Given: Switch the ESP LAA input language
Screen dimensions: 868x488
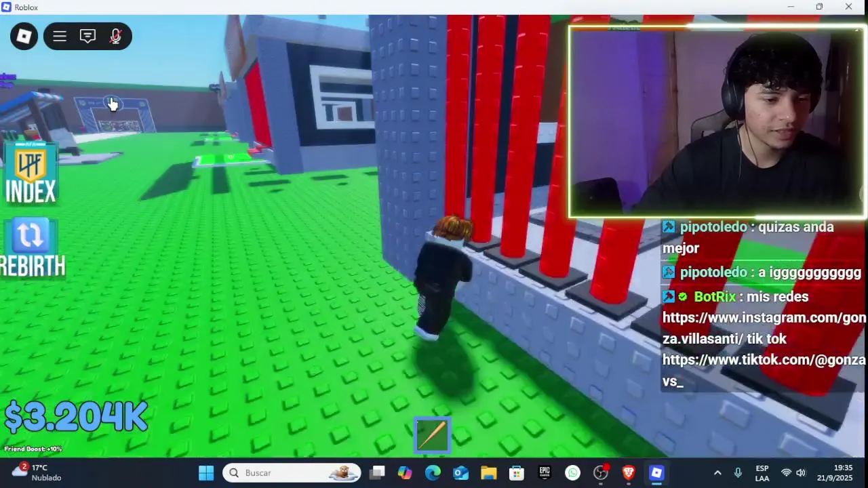Looking at the screenshot, I should [x=762, y=473].
